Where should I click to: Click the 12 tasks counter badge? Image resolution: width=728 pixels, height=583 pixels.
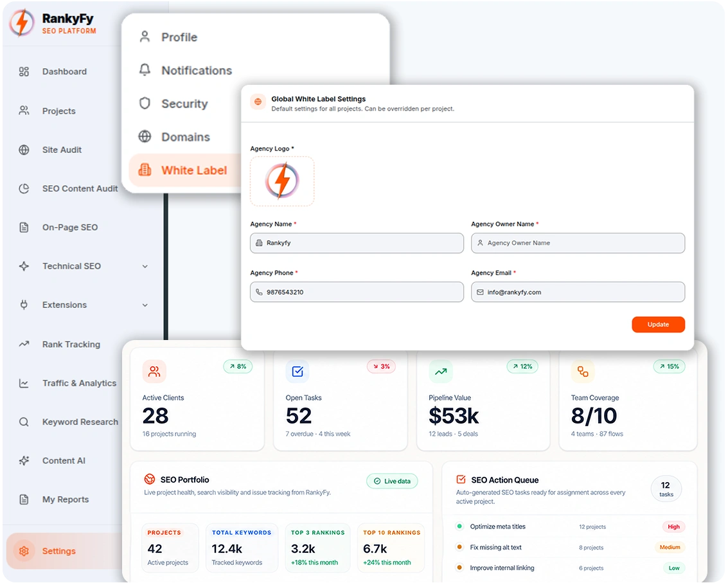666,489
